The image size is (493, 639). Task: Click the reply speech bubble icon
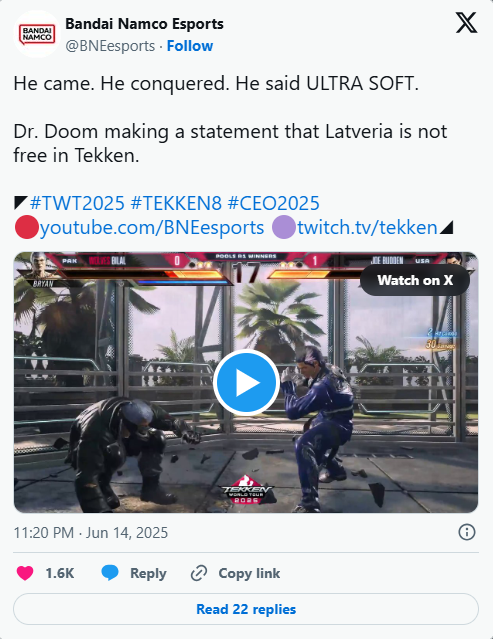pyautogui.click(x=110, y=573)
